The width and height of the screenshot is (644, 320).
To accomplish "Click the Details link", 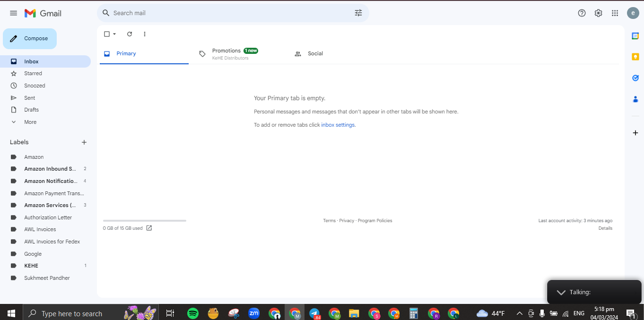I will [605, 228].
